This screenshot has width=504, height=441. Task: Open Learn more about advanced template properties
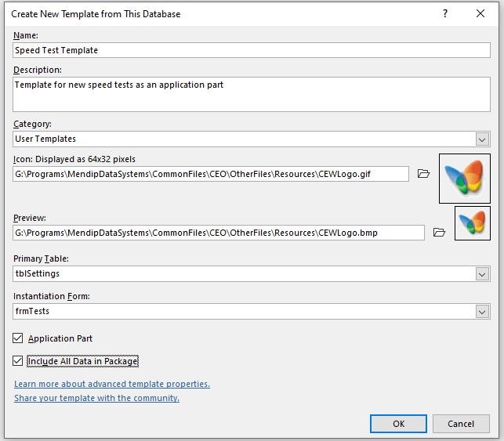tap(112, 384)
